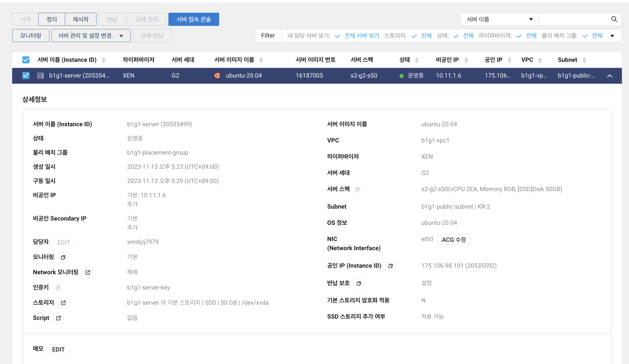This screenshot has width=629, height=364.
Task: Open the 반납 보호 popup icon
Action: (359, 283)
